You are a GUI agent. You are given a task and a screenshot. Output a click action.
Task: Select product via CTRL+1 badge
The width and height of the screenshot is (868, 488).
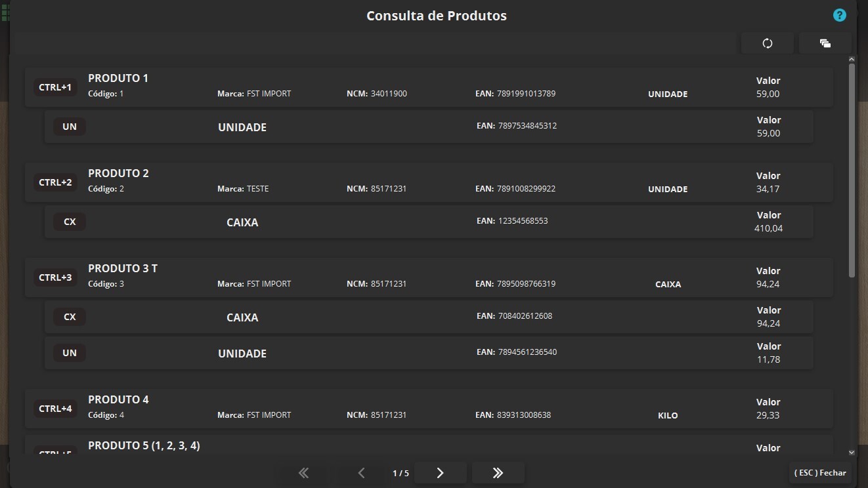[55, 87]
